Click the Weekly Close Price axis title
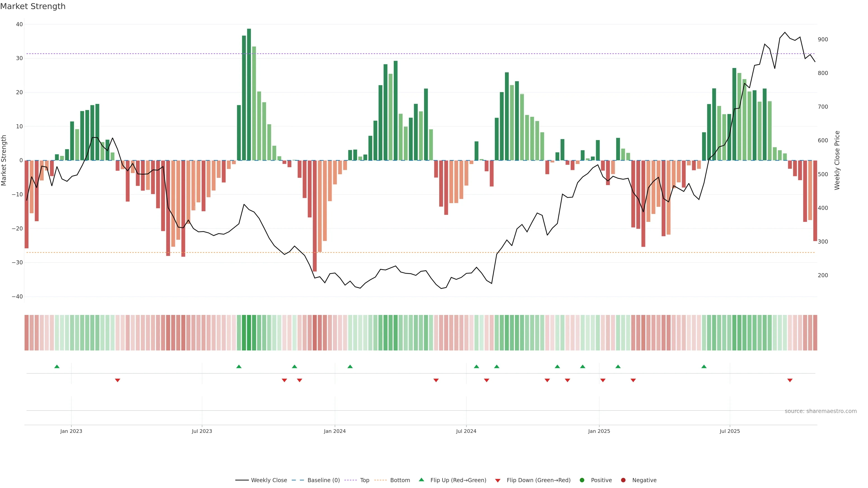The height and width of the screenshot is (488, 868). [x=837, y=160]
